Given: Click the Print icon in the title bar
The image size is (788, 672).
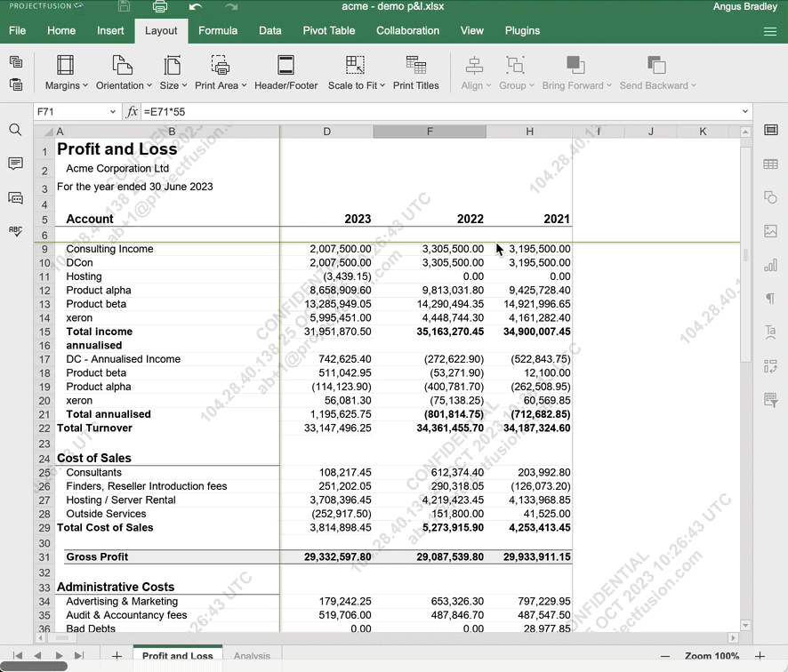Looking at the screenshot, I should pos(160,7).
